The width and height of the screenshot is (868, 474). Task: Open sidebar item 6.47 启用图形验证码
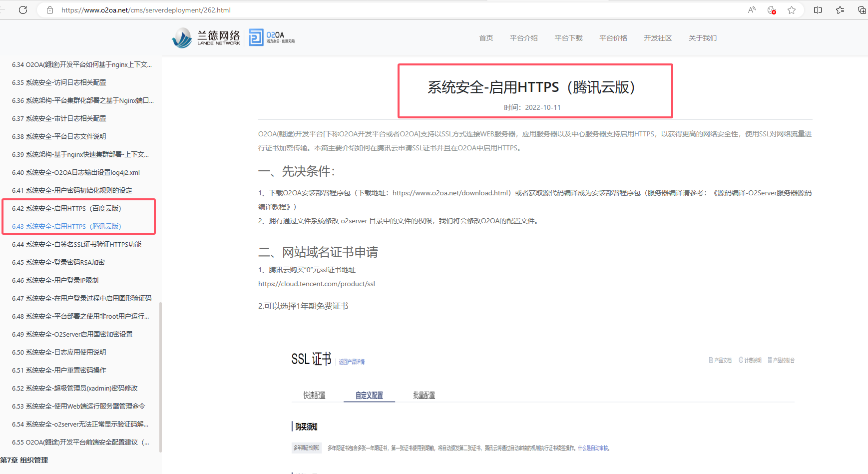tap(82, 298)
